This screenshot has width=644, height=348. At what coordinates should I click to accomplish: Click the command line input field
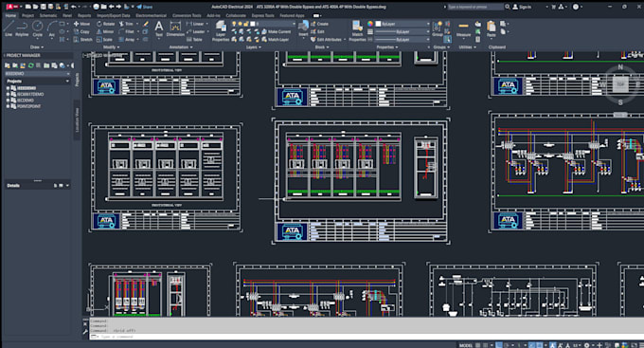[x=366, y=337]
